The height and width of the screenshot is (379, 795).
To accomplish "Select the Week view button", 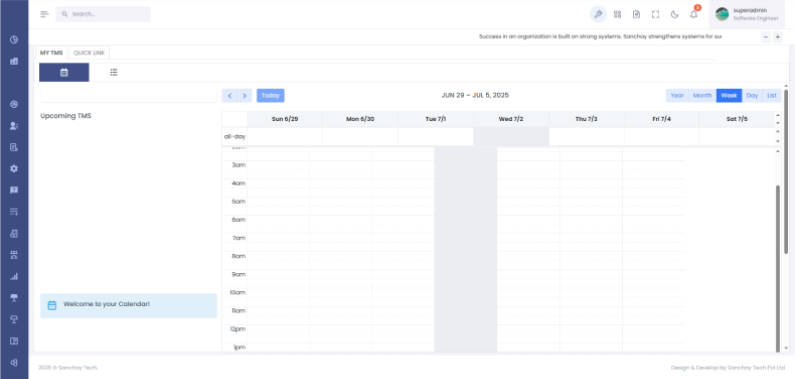I will click(x=729, y=95).
